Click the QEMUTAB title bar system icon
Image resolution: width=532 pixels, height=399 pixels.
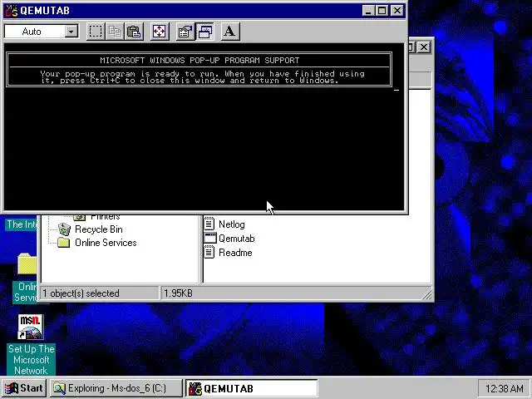point(12,11)
